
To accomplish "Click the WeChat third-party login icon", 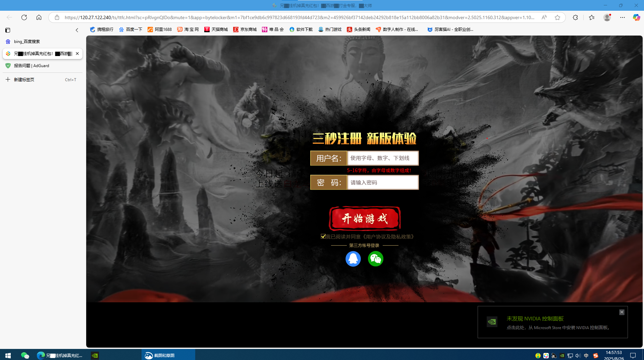I will (375, 259).
